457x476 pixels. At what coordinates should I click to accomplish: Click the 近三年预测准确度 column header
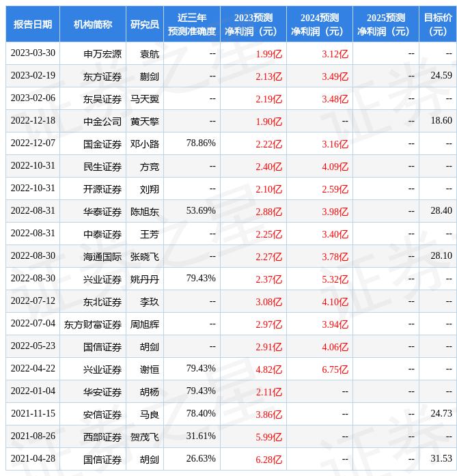[x=192, y=24]
